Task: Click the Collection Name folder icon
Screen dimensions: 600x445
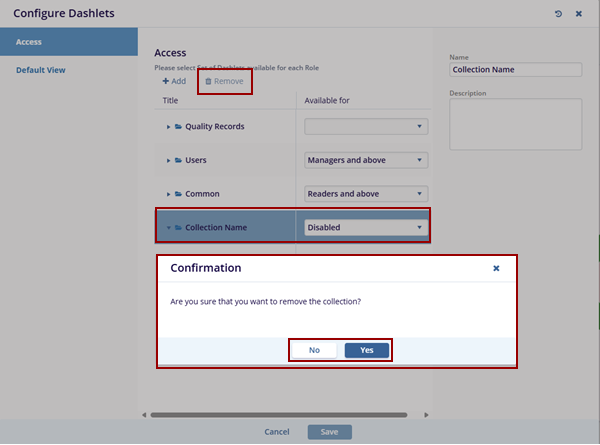Action: (178, 227)
